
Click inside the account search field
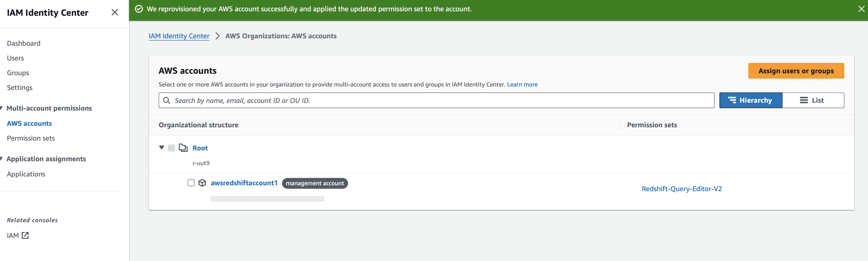click(x=337, y=100)
